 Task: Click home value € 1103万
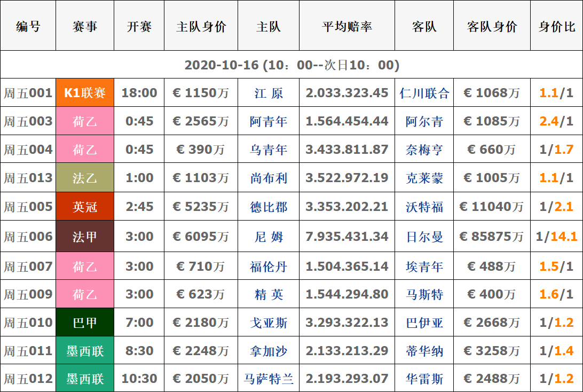pos(201,177)
